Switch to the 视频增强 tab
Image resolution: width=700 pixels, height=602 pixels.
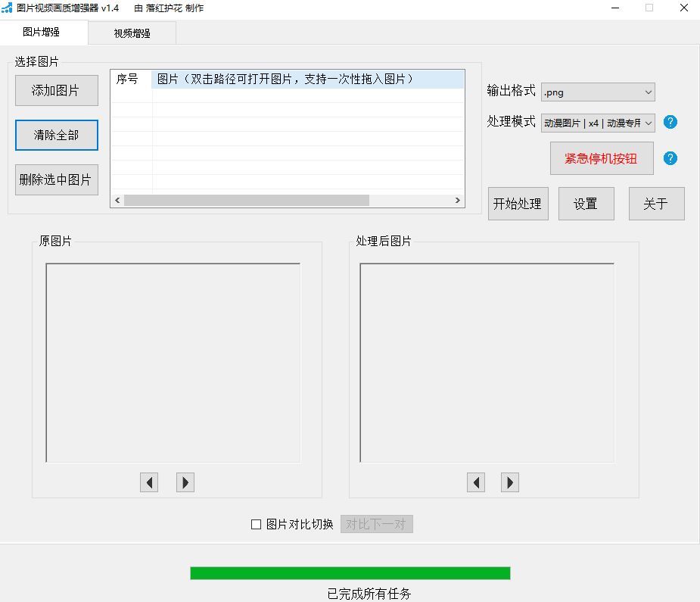132,33
